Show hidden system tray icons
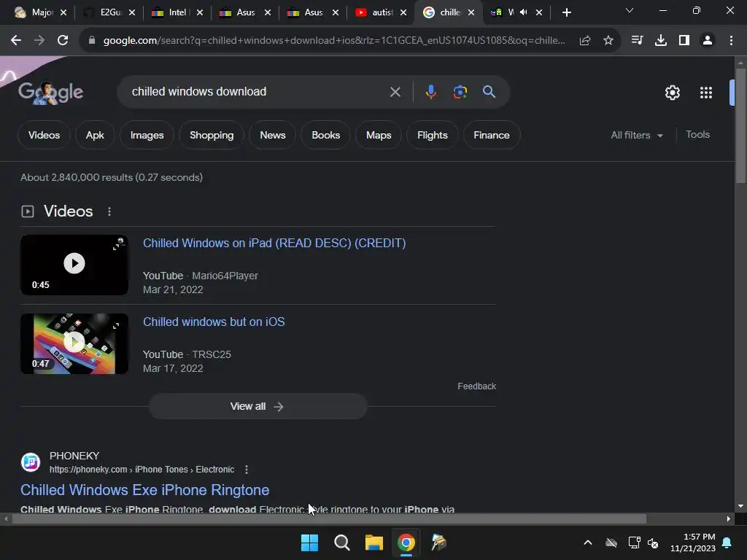The image size is (747, 560). click(588, 542)
